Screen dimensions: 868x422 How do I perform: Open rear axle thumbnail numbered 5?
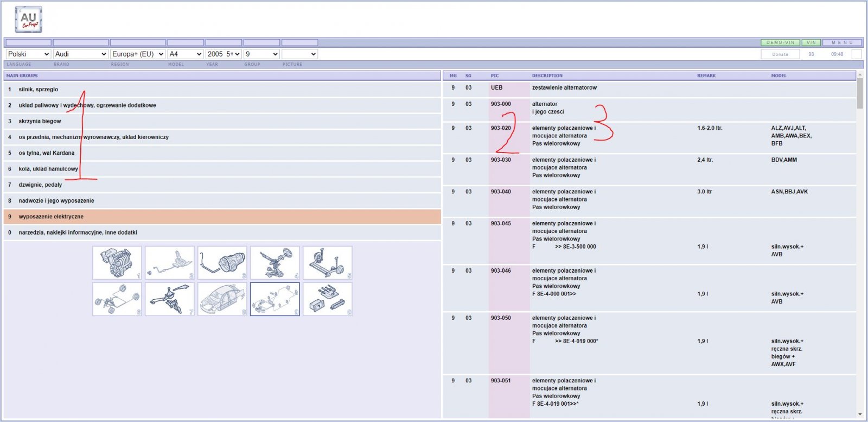(x=328, y=263)
